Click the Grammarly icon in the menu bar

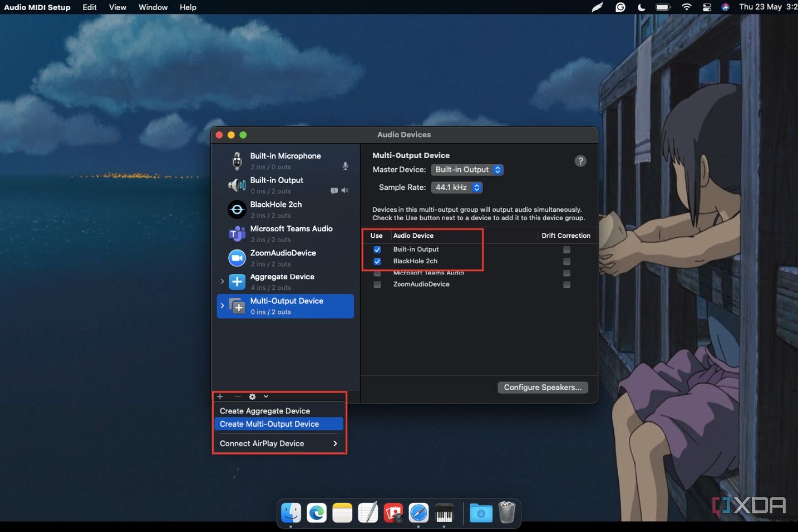coord(620,7)
